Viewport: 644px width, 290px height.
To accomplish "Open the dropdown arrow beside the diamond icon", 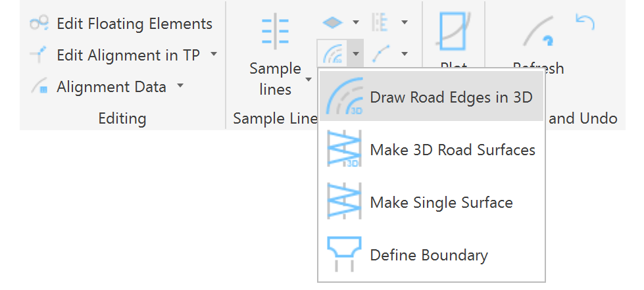I will tap(356, 22).
